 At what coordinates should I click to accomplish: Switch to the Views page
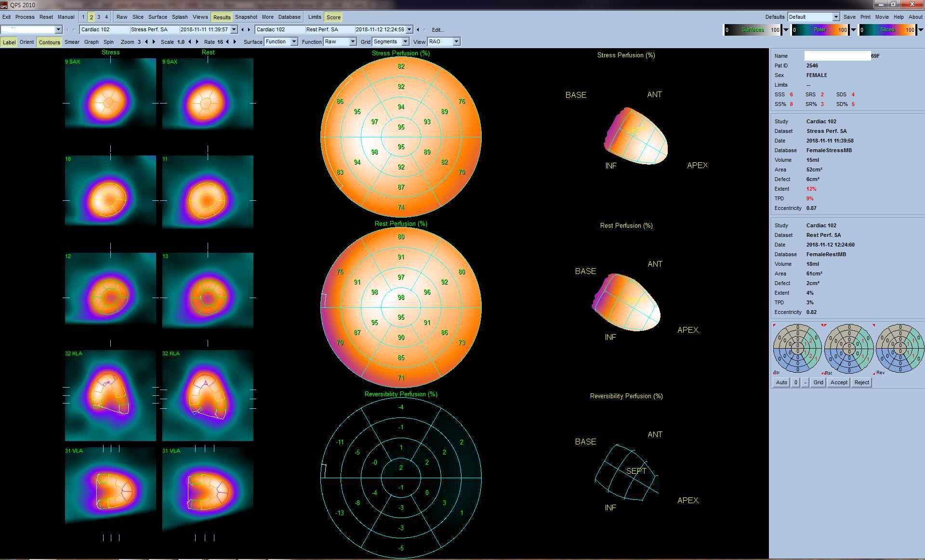(x=200, y=17)
